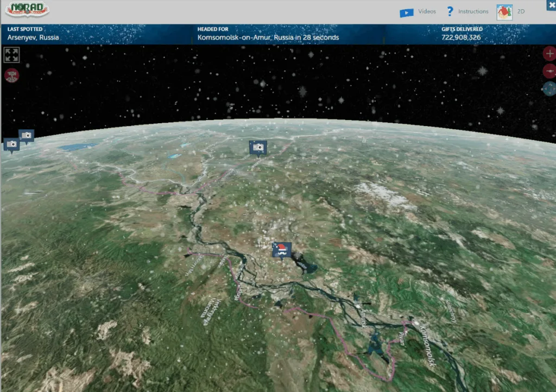Zoom out with the red minus button
The height and width of the screenshot is (392, 556).
pos(549,71)
